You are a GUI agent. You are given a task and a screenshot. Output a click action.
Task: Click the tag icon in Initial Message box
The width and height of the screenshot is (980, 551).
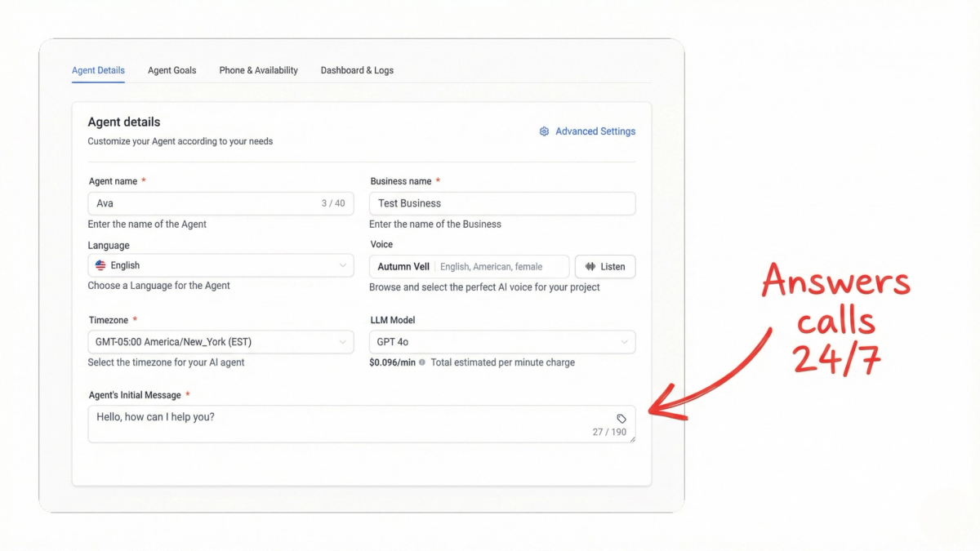point(621,419)
